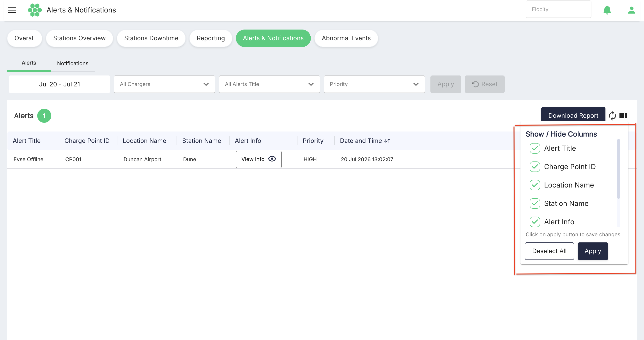Switch to the Notifications sub-tab
Screen dimensions: 644x340
pos(73,63)
